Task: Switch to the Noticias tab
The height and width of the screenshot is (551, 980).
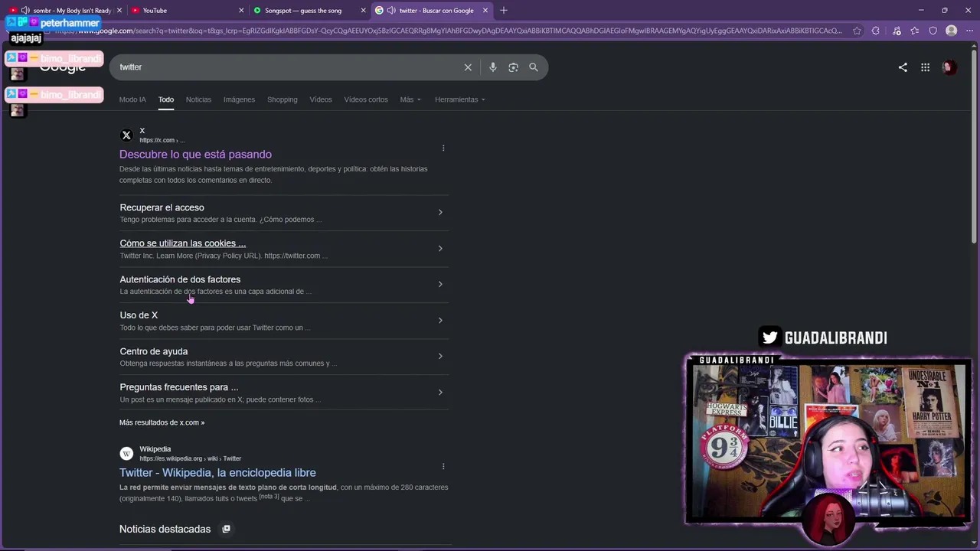Action: click(x=198, y=99)
